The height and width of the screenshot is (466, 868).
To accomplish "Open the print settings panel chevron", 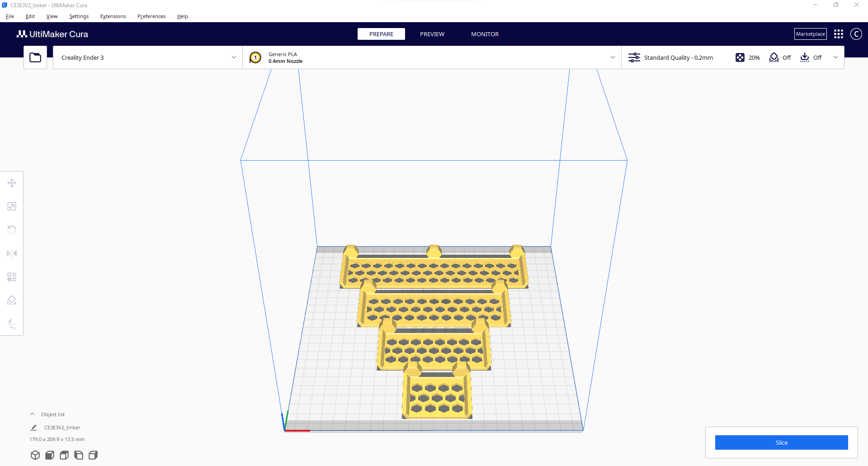I will (835, 57).
